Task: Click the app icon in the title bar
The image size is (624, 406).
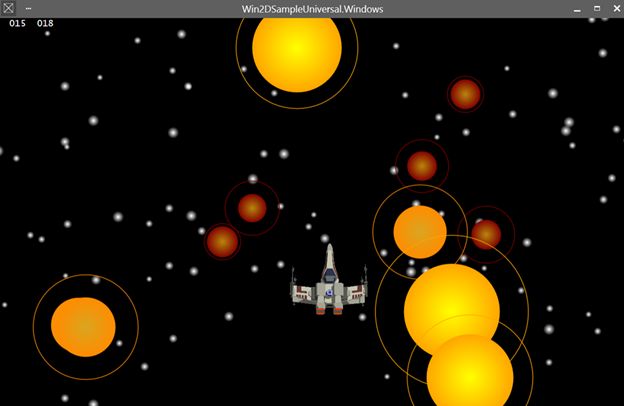Action: 8,8
